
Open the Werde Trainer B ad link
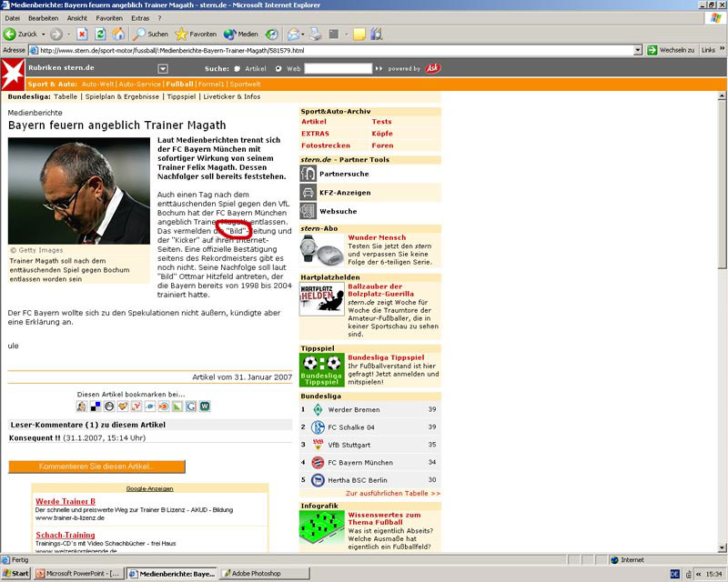tap(66, 501)
